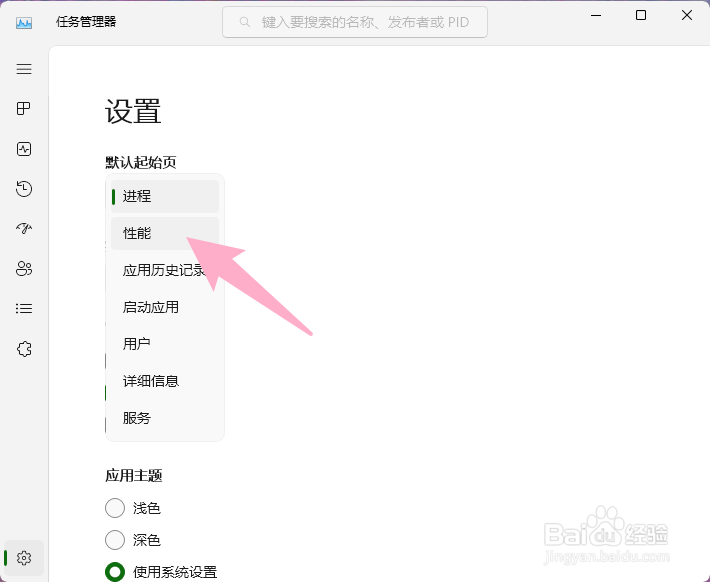Close the Task Manager window
Screen dimensions: 710x582
pos(686,15)
